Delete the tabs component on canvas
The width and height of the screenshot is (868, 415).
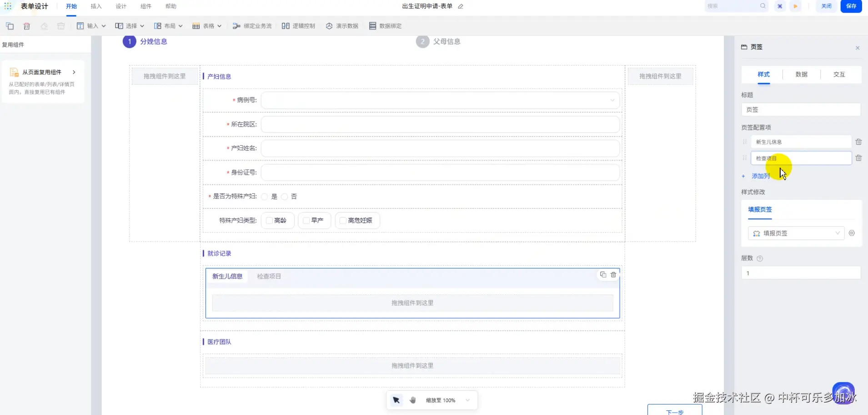click(x=613, y=275)
